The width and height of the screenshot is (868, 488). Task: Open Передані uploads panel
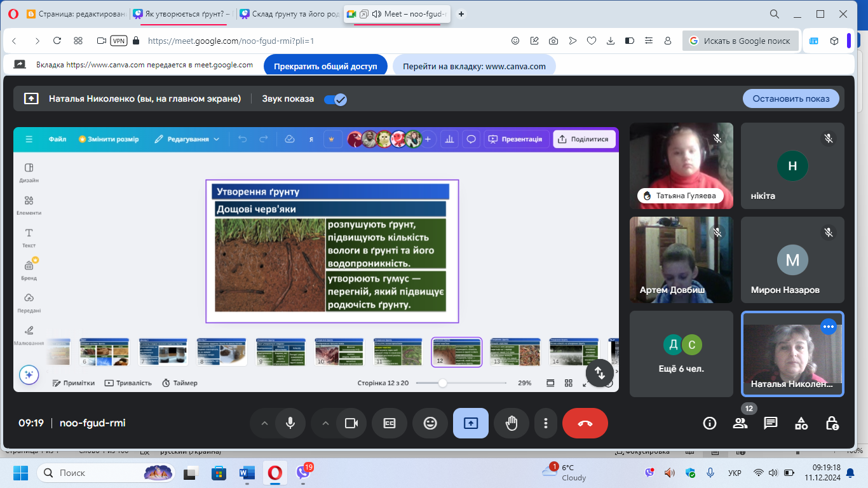tap(29, 303)
